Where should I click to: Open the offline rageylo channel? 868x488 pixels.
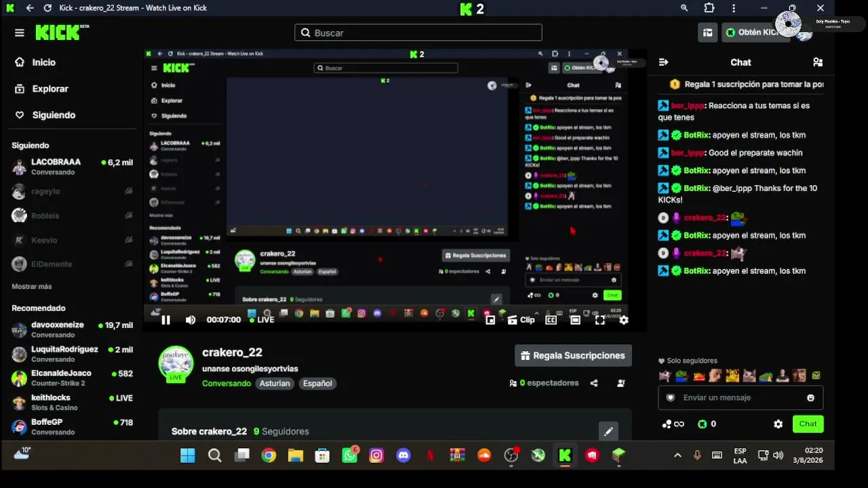coord(72,192)
